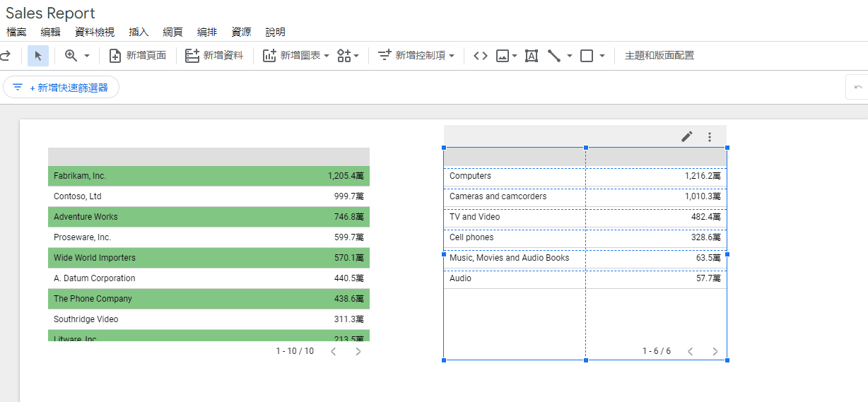Click the 999.7萬 value

349,196
